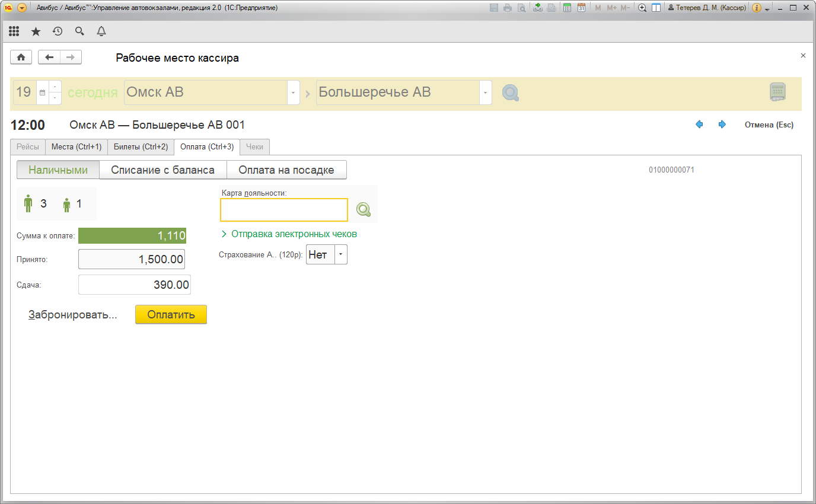Choose Оплата на посадке option
Image resolution: width=816 pixels, height=504 pixels.
(286, 170)
